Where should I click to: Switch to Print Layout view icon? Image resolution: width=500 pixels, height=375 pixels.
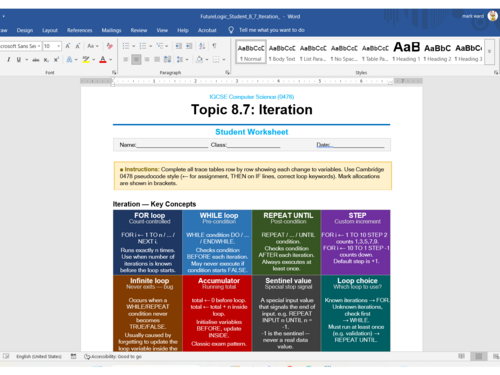click(479, 356)
